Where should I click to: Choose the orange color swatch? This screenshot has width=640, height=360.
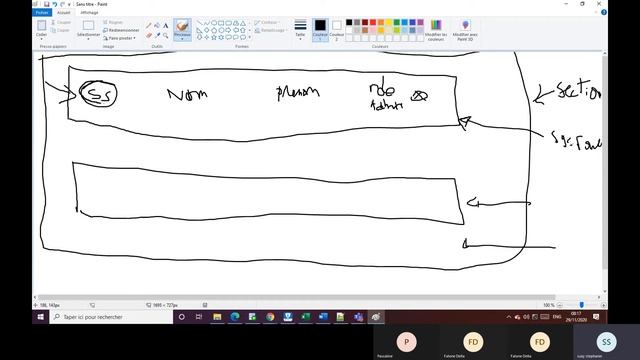[381, 22]
